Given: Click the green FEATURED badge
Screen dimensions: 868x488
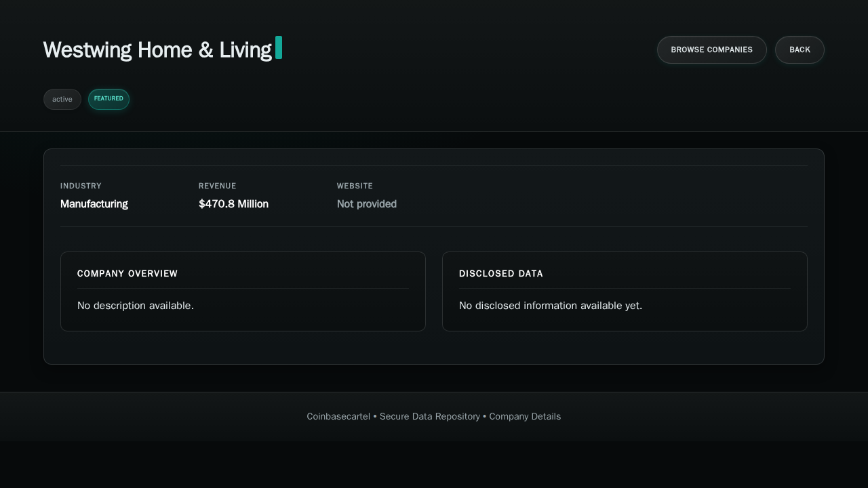Looking at the screenshot, I should (x=108, y=99).
